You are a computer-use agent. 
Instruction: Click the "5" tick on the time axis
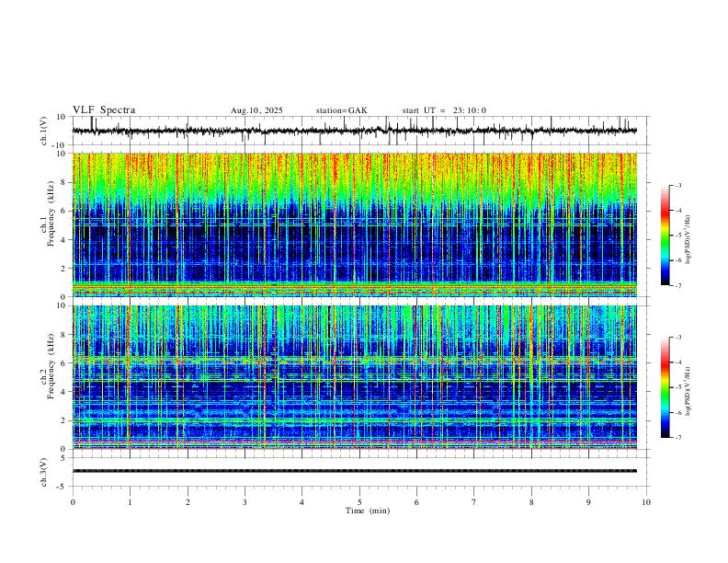[359, 502]
